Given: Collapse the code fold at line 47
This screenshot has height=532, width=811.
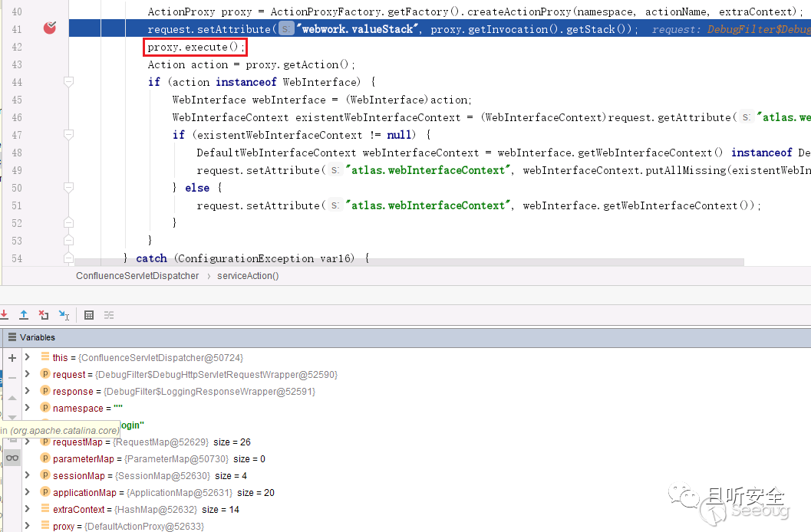Looking at the screenshot, I should pos(68,135).
